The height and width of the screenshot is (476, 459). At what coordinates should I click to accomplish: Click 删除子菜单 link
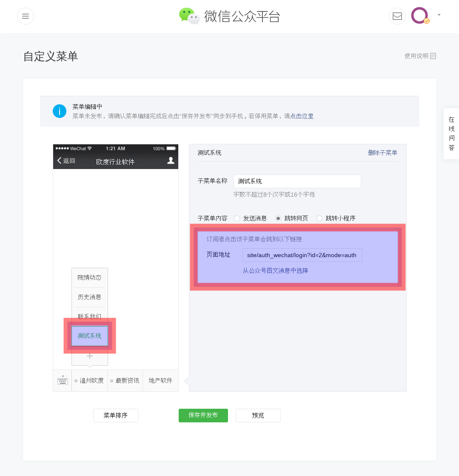point(382,153)
